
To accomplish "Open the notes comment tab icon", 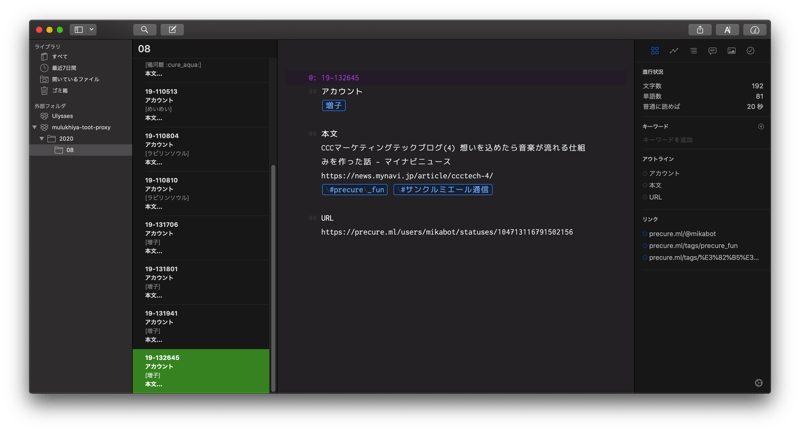I will pos(712,50).
